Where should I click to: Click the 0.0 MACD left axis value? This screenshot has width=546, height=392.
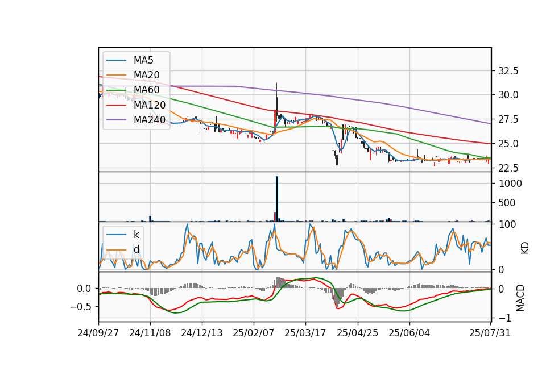coord(84,289)
